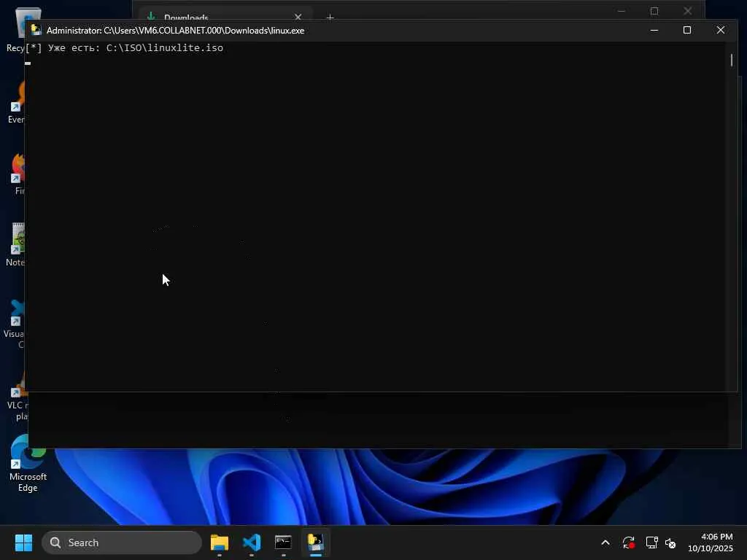
Task: Select the Everything desktop shortcut
Action: (16, 102)
